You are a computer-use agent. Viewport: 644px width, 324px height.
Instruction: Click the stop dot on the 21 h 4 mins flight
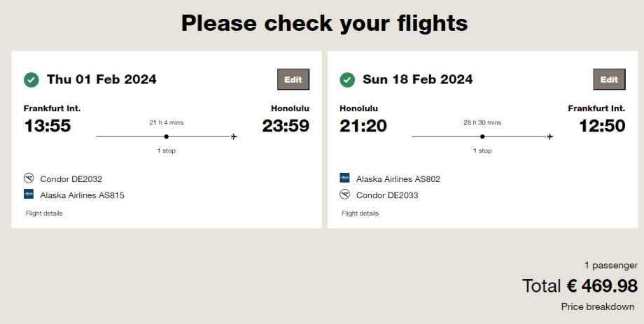166,136
